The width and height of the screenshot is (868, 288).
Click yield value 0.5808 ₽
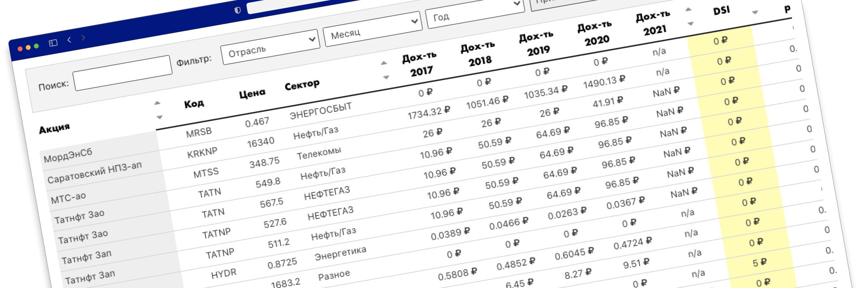click(457, 274)
